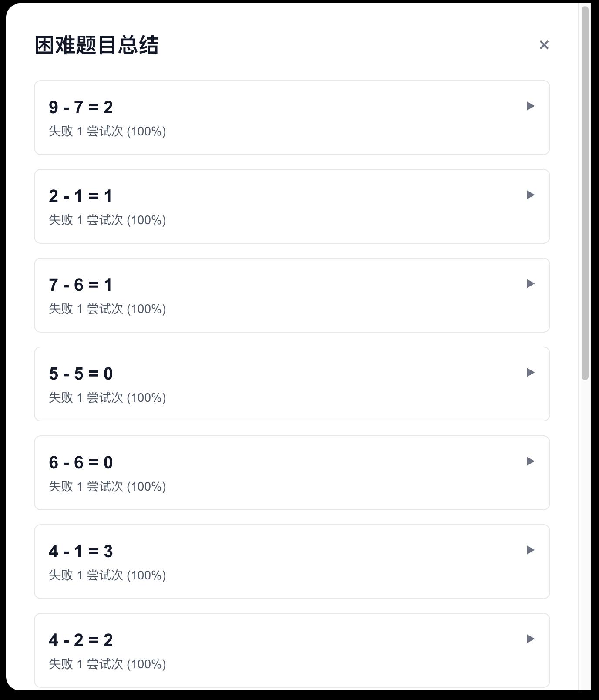Click failure stats under 5 - 5 = 0
The image size is (599, 700).
pyautogui.click(x=108, y=398)
